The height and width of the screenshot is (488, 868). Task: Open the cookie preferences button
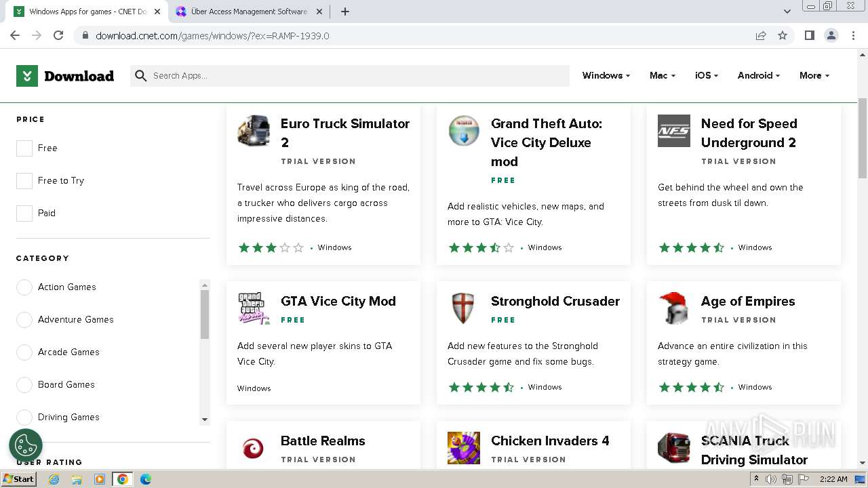coord(26,445)
